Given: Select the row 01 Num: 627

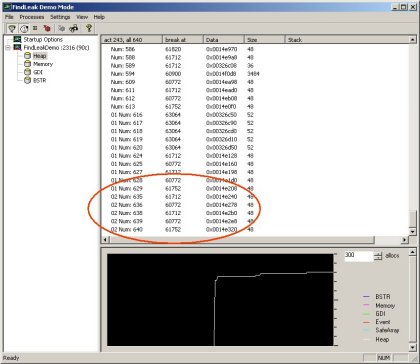Looking at the screenshot, I should (255, 172).
